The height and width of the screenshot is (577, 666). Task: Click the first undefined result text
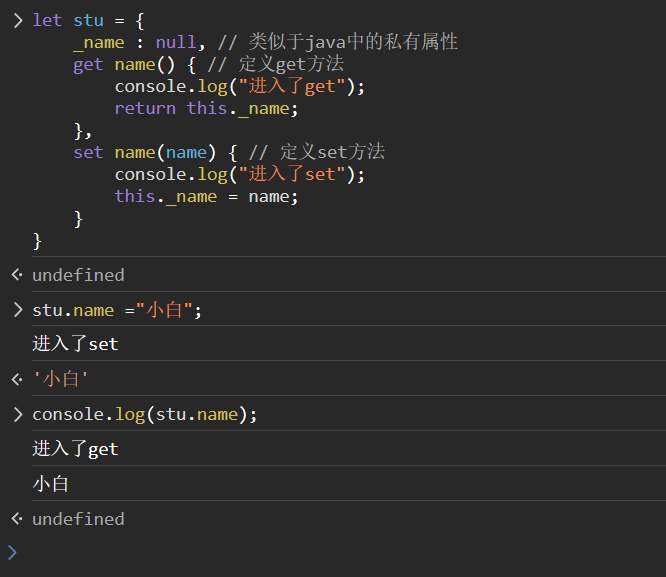click(x=78, y=275)
